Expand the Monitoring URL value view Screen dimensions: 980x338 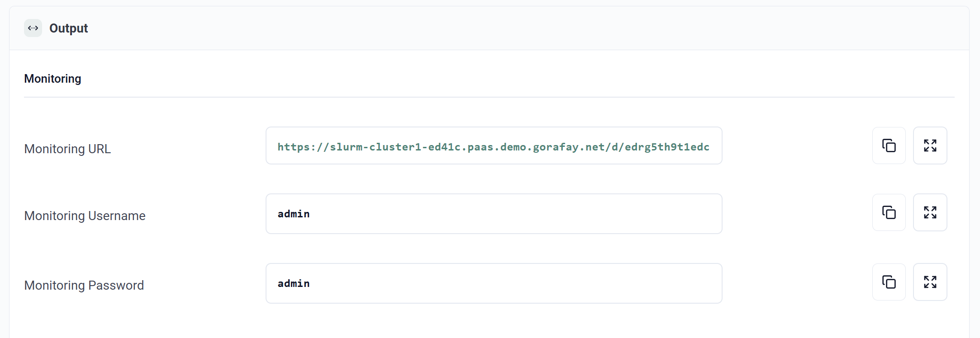coord(930,146)
